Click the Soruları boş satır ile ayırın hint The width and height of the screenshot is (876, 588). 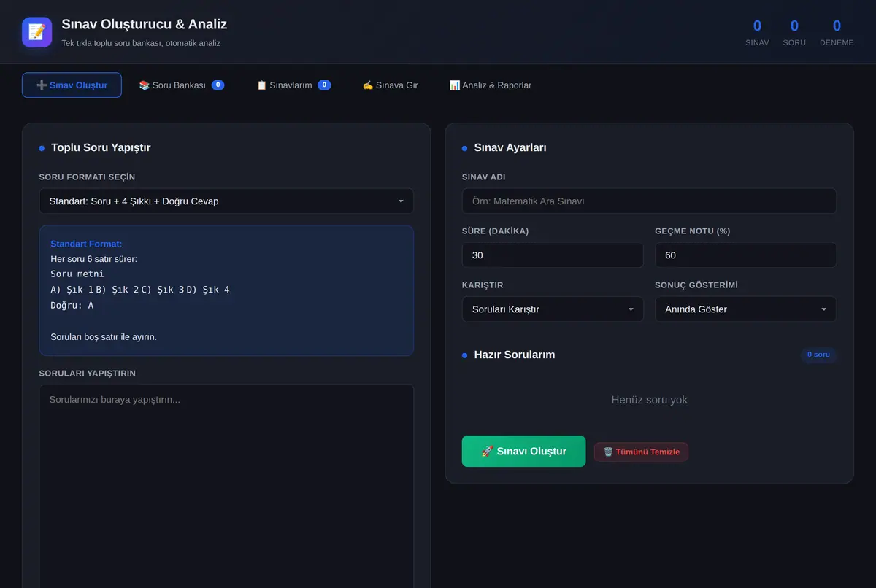[x=104, y=337]
